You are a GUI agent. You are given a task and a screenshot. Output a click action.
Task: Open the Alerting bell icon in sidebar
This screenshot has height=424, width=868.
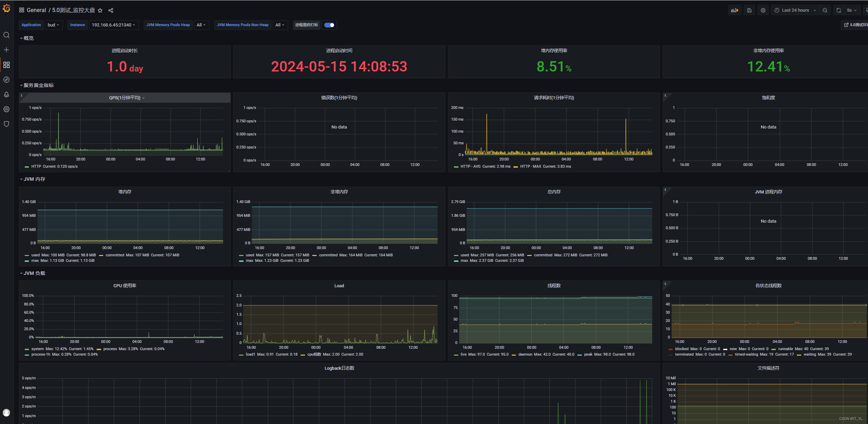point(6,94)
